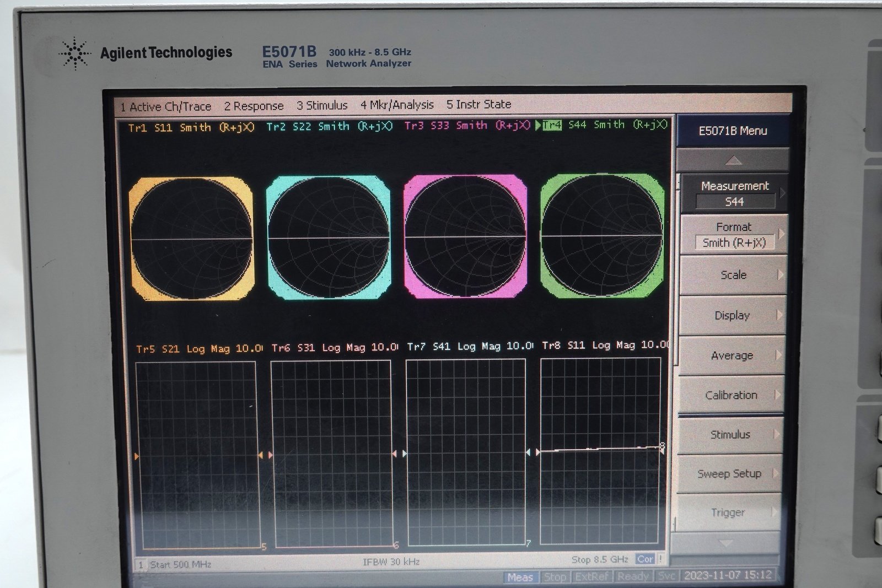882x588 pixels.
Task: Expand the Display softkey arrow
Action: [779, 315]
